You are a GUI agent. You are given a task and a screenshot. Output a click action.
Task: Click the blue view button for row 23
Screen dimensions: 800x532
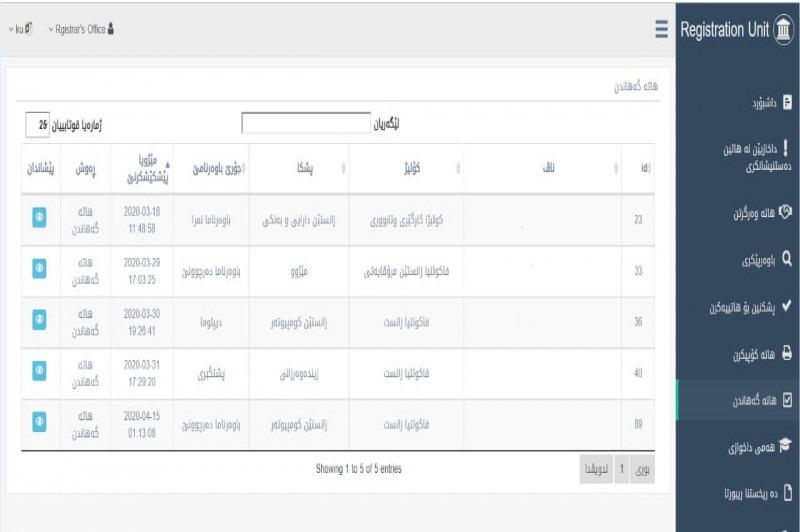(39, 218)
